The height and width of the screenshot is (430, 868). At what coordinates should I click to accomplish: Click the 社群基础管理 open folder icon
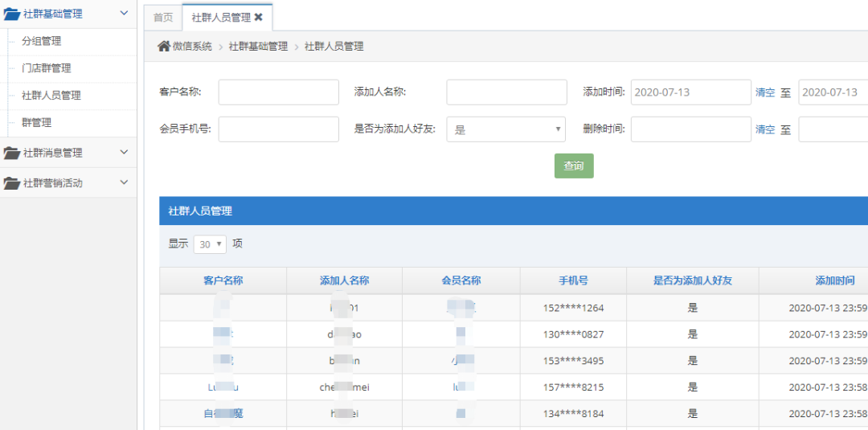pyautogui.click(x=11, y=15)
